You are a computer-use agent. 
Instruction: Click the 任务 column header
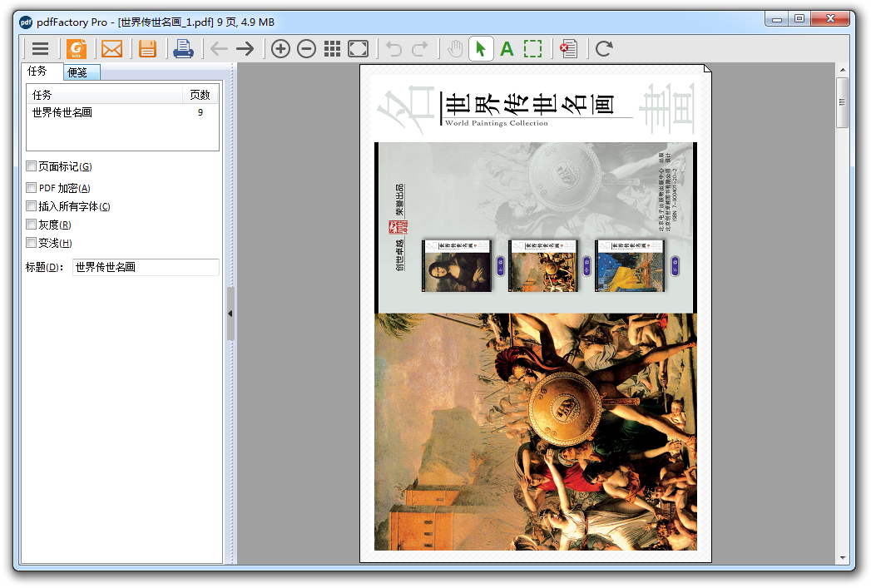tap(105, 95)
